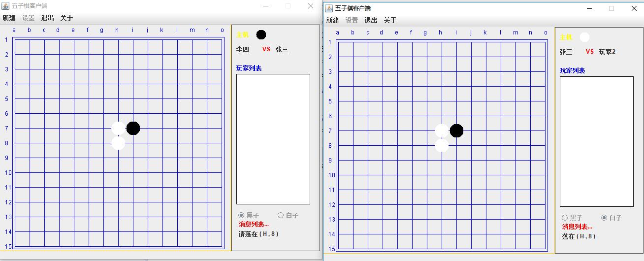Screen dimensions: 644x261
Task: Click the black stone on left board
Action: pyautogui.click(x=133, y=128)
